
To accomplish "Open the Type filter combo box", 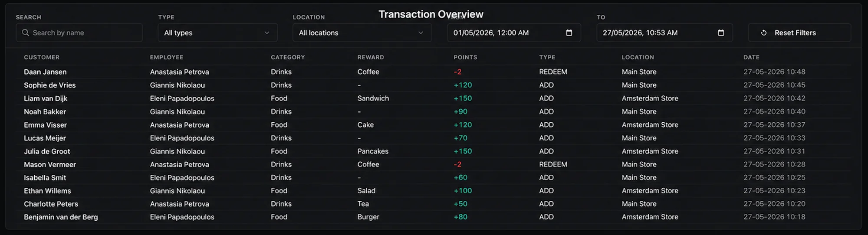I will point(218,33).
